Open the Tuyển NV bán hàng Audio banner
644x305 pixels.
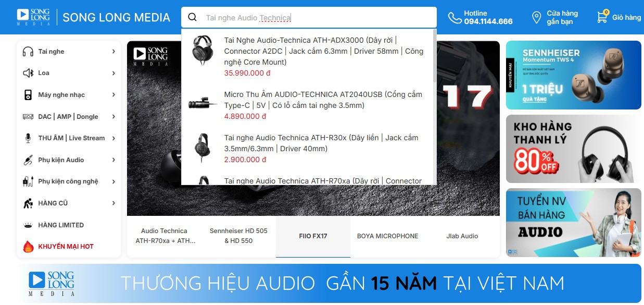(574, 223)
